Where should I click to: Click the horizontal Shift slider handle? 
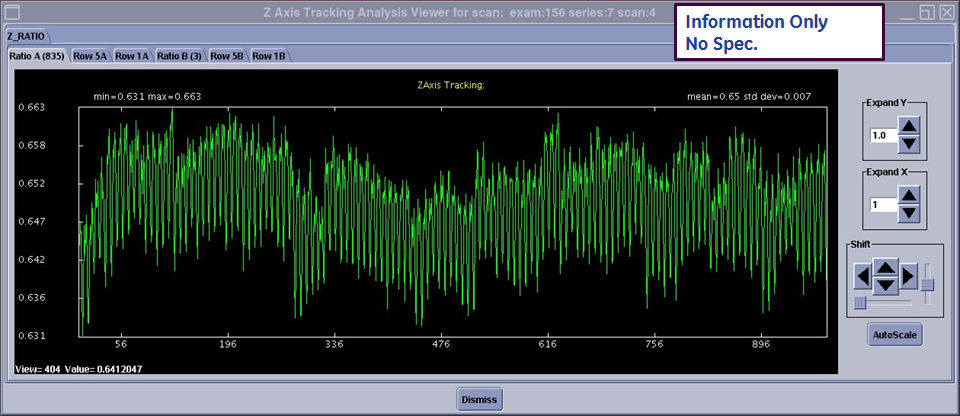pos(860,301)
